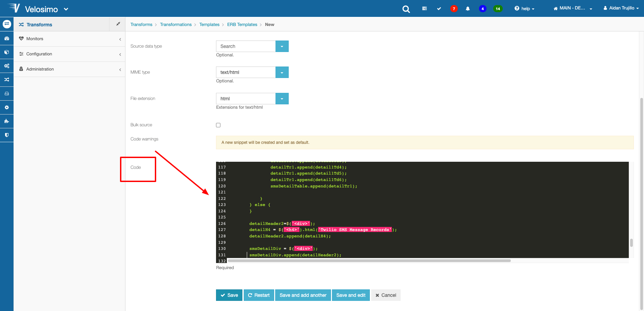Open the shuffle transforms icon in the left rail
Screen dimensions: 644x311
[x=7, y=80]
